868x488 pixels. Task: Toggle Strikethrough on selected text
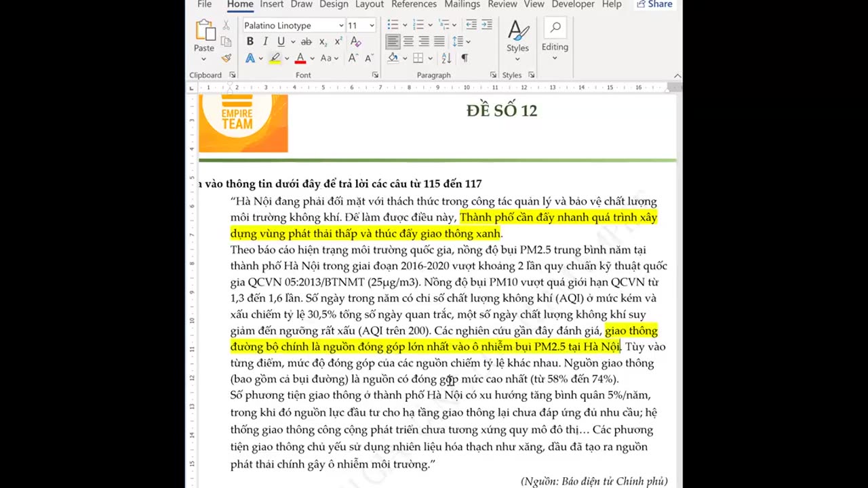click(307, 42)
